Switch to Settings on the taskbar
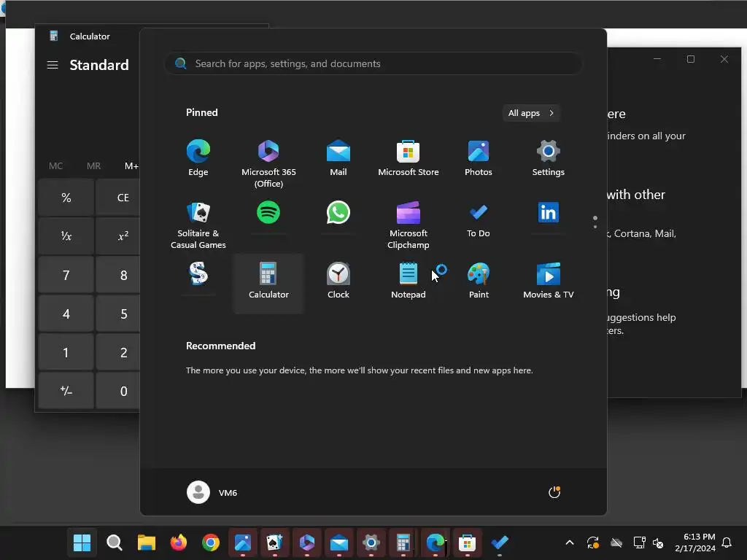Screen dimensions: 747x560 click(x=371, y=542)
